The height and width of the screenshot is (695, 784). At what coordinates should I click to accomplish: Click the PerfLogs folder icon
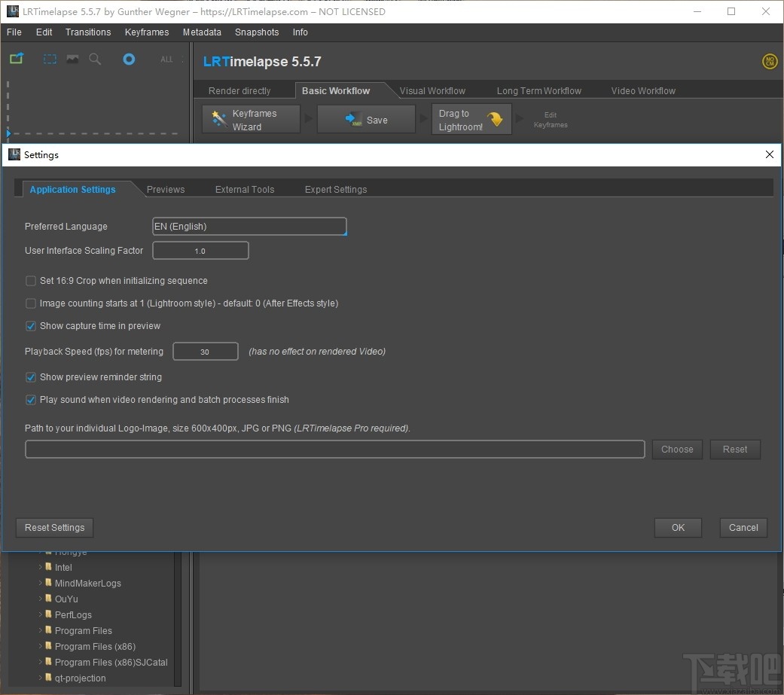pos(48,614)
